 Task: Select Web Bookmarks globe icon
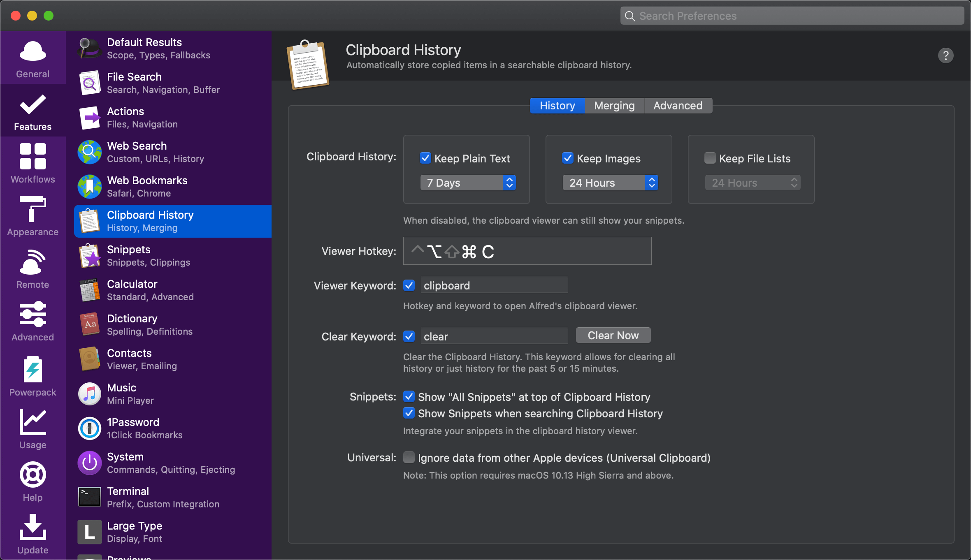(89, 187)
